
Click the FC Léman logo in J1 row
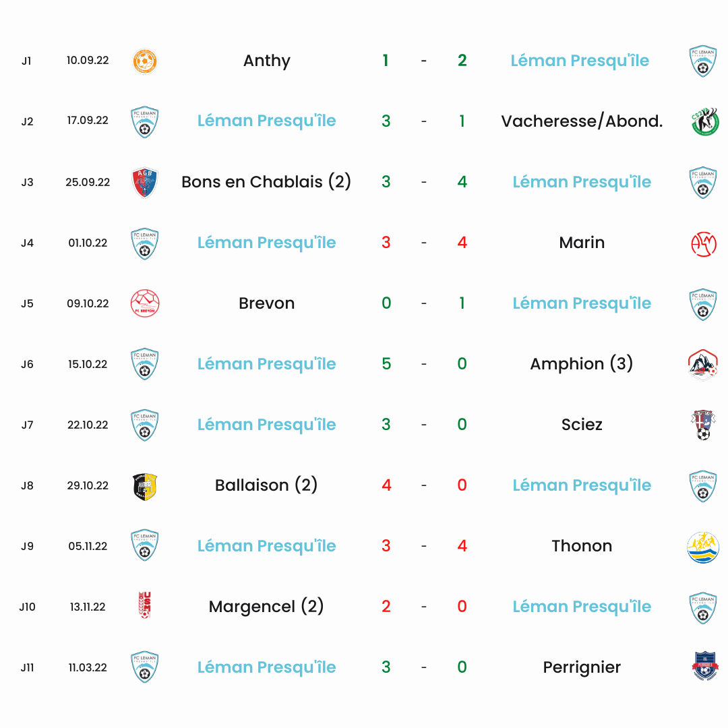click(703, 61)
